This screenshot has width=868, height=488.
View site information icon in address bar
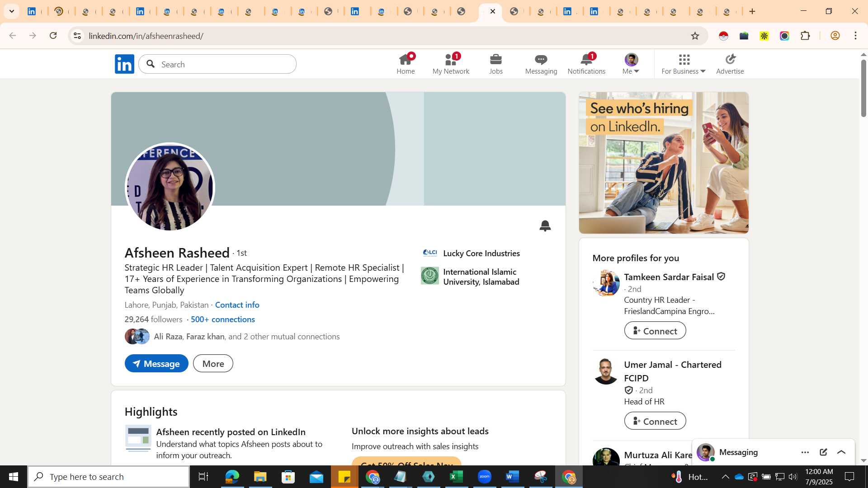[x=77, y=36]
